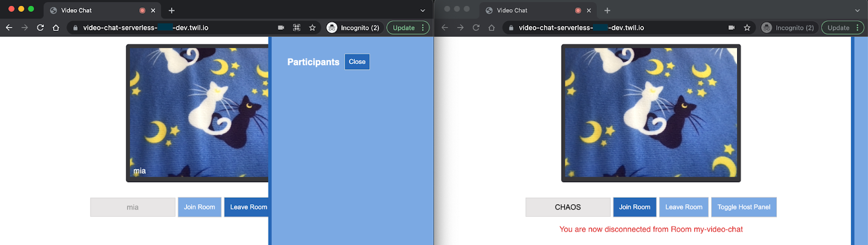Image resolution: width=868 pixels, height=245 pixels.
Task: Open the three-dot menu in left browser window
Action: point(423,28)
